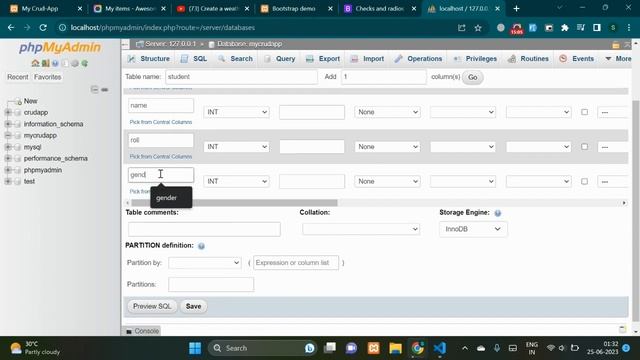Image resolution: width=640 pixels, height=360 pixels.
Task: Open Chrome from the taskbar
Action: coord(417,348)
